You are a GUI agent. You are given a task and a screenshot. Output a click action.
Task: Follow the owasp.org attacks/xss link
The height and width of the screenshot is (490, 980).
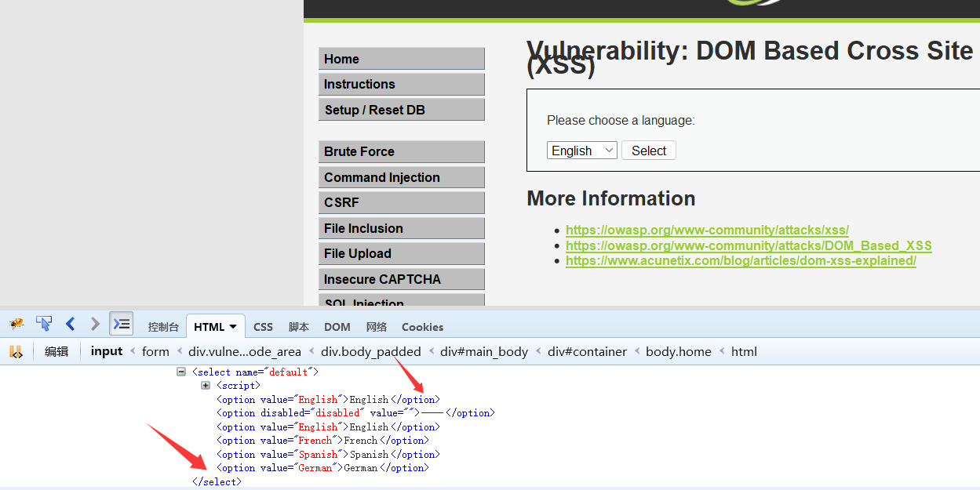(x=707, y=230)
